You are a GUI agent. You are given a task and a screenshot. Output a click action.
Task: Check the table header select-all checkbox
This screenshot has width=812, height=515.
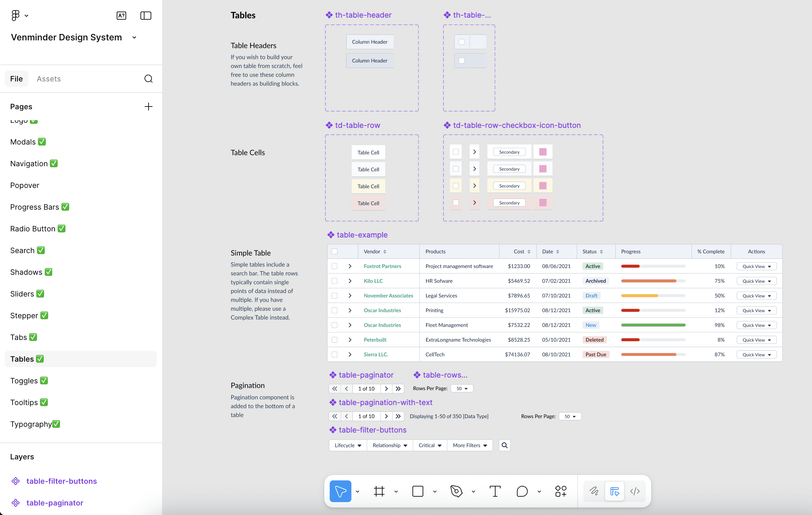[334, 251]
